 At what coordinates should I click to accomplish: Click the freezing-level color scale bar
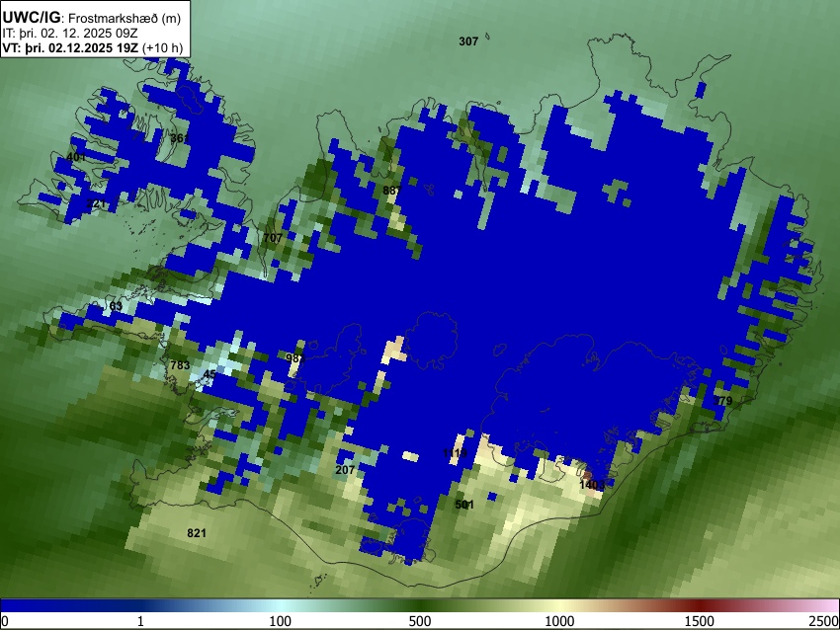click(x=420, y=605)
